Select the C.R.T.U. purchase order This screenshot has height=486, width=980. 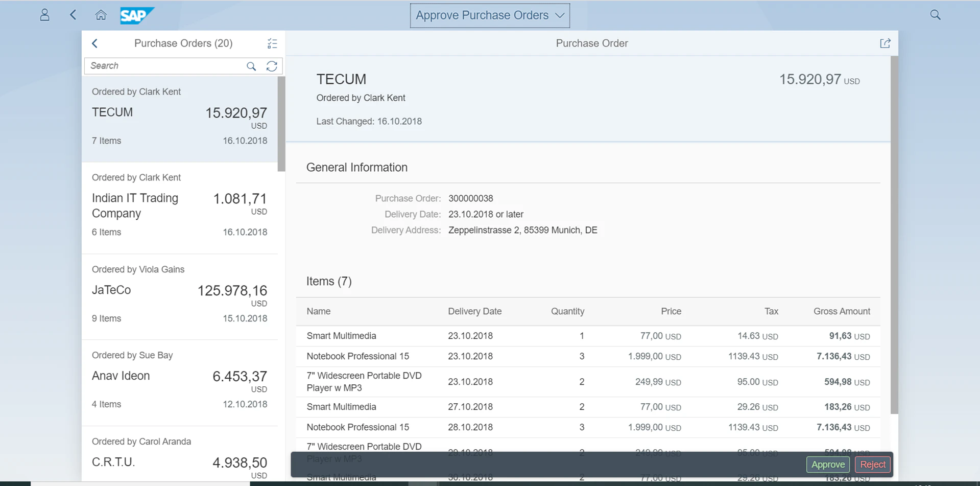click(180, 454)
